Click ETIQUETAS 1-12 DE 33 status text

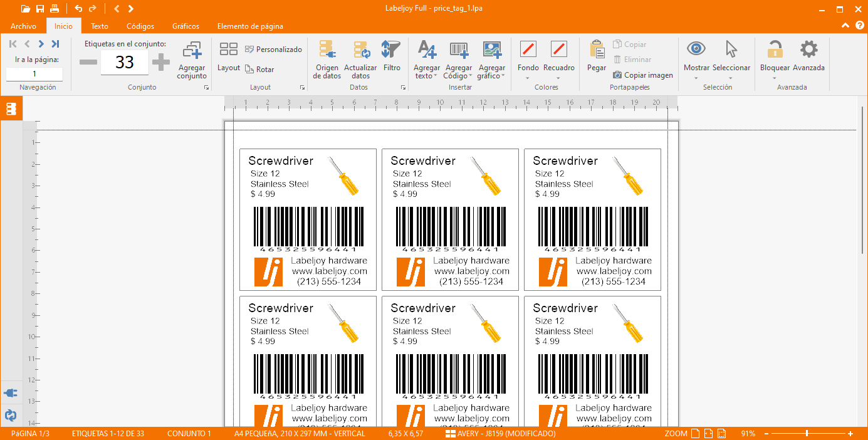tap(108, 434)
